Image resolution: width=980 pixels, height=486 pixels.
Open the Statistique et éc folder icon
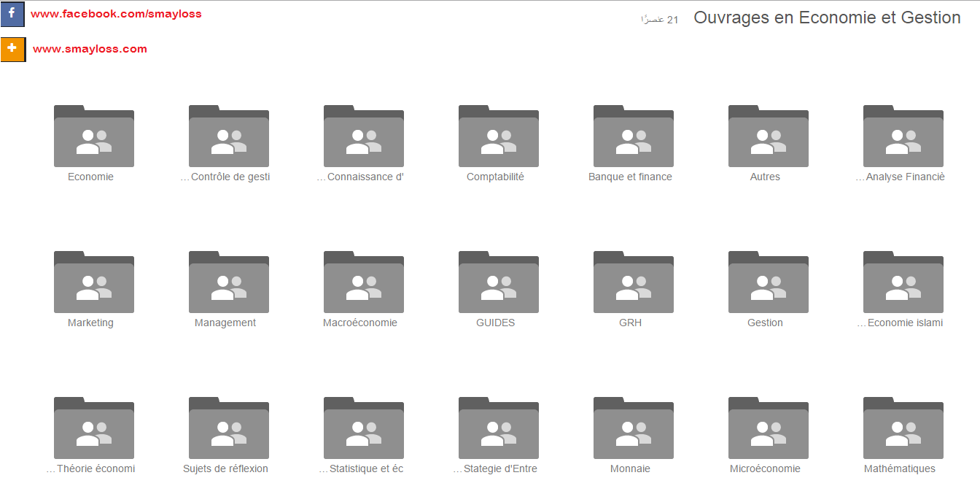pyautogui.click(x=364, y=428)
